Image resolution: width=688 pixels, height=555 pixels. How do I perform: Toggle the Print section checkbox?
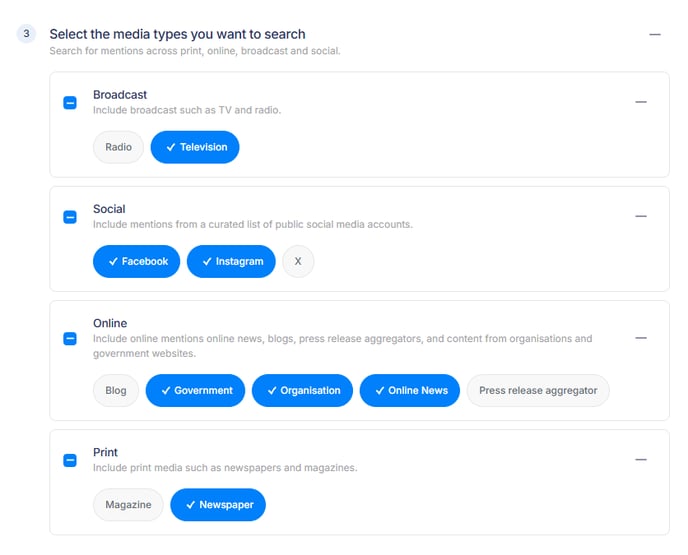[70, 460]
